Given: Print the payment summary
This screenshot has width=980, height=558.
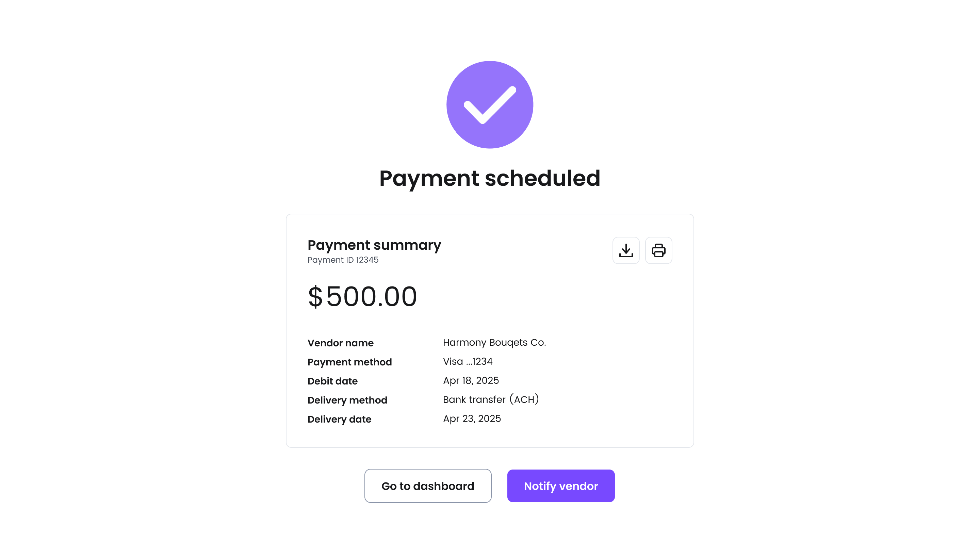Looking at the screenshot, I should click(x=658, y=250).
